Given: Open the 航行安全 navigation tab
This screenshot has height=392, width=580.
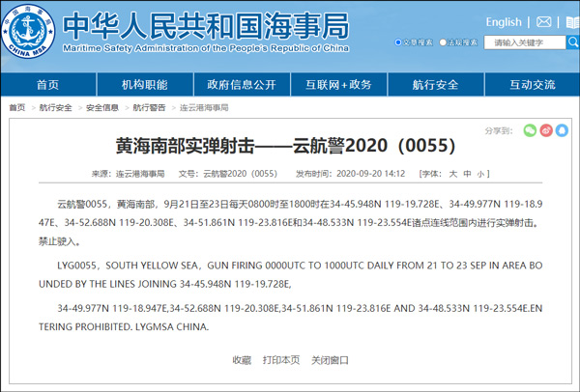Looking at the screenshot, I should tap(435, 85).
